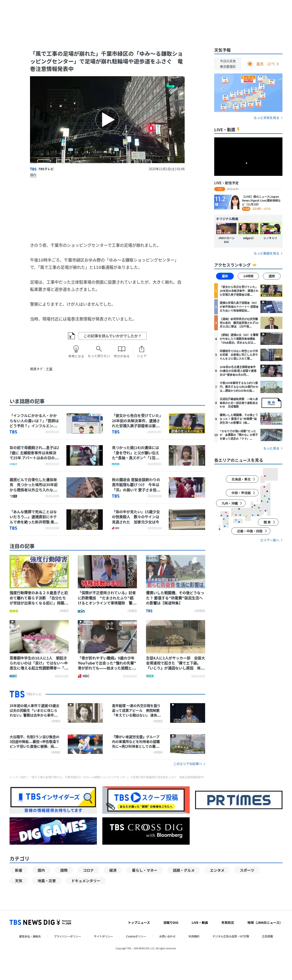Image resolution: width=292 pixels, height=980 pixels.
Task: Select the 24時間 ranking tab
Action: [248, 276]
